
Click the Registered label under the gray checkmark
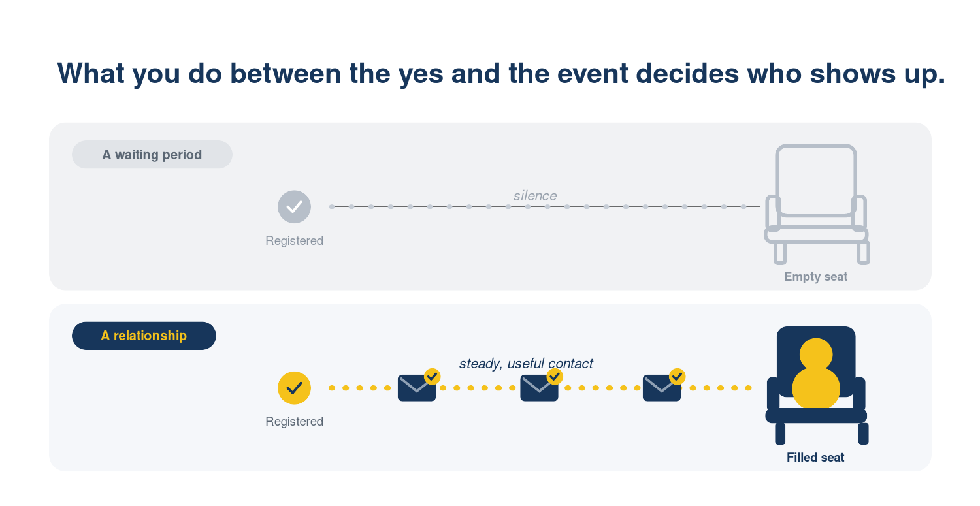tap(294, 241)
